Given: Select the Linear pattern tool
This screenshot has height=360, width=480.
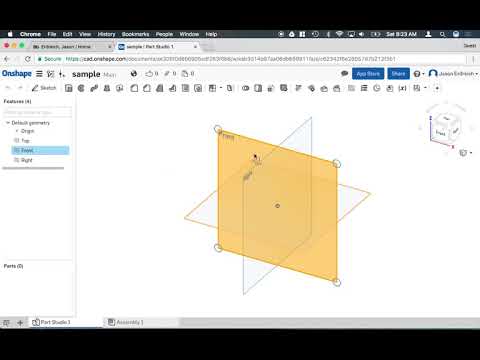Looking at the screenshot, I should [x=212, y=88].
